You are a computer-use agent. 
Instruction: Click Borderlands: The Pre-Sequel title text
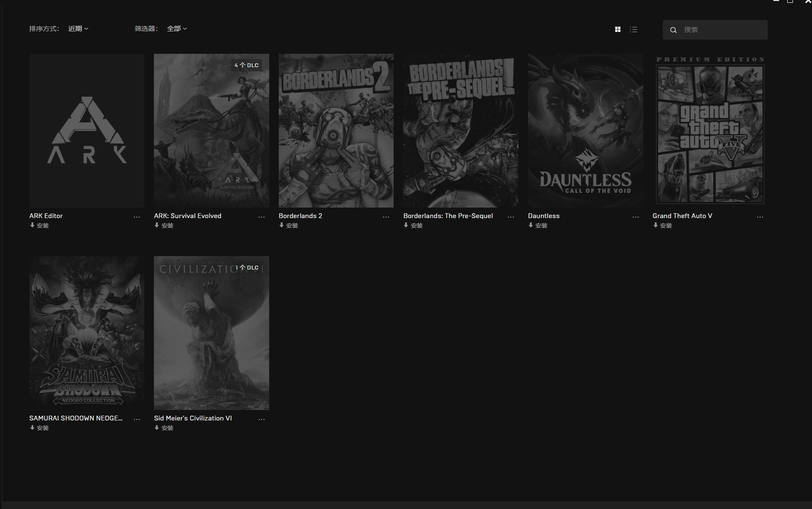click(x=448, y=216)
